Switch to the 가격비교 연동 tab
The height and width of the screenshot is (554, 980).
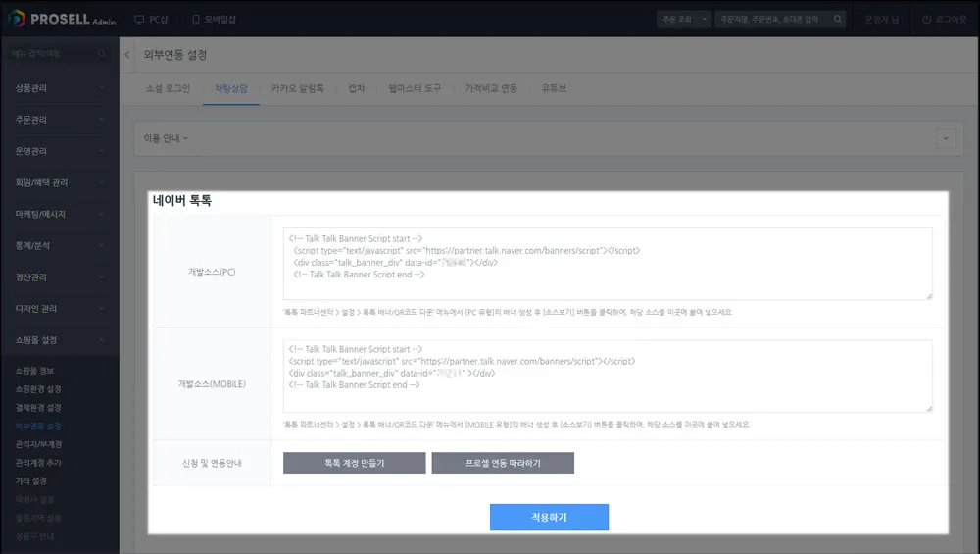(491, 89)
